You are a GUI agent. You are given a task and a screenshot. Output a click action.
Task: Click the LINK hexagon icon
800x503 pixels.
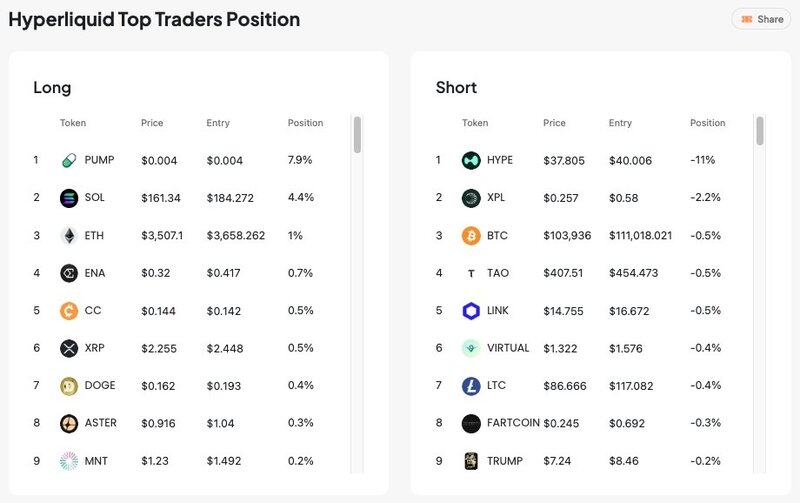pos(471,311)
